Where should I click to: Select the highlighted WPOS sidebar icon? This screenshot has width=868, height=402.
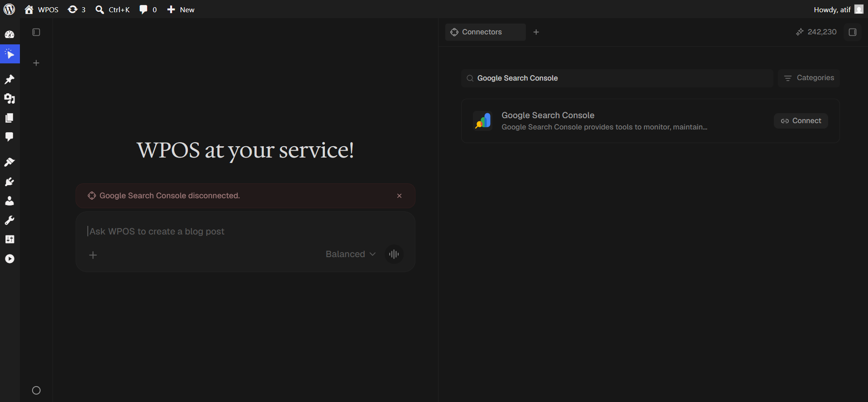[10, 54]
